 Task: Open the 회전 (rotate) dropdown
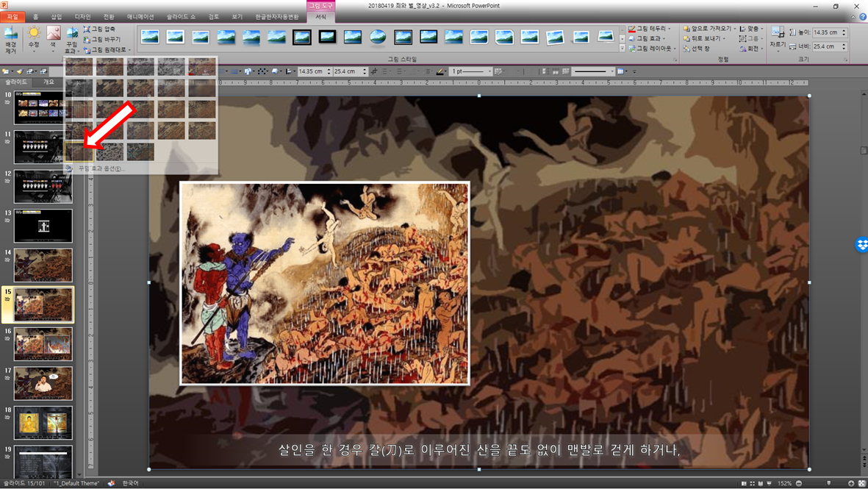point(750,49)
